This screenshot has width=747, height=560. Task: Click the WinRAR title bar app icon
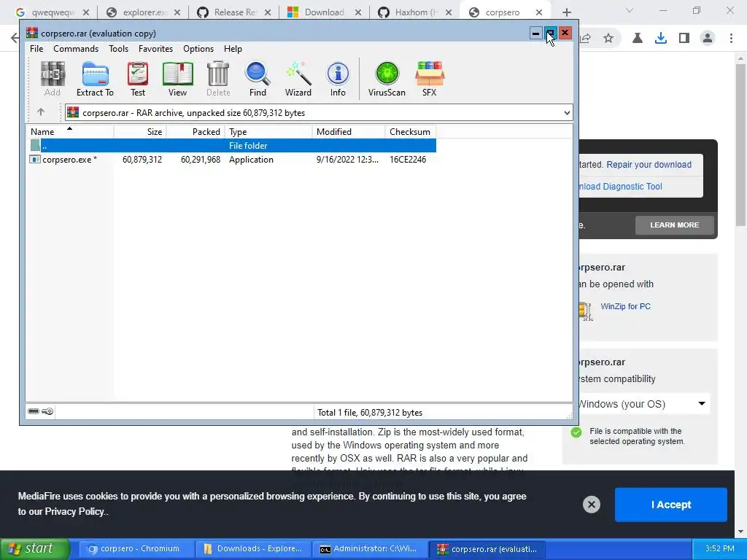point(32,33)
